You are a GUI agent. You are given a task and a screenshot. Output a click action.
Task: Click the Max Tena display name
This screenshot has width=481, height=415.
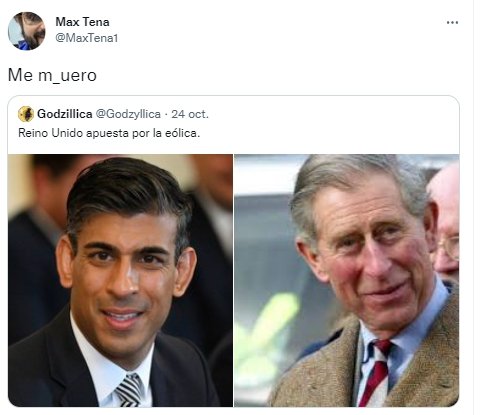(82, 22)
